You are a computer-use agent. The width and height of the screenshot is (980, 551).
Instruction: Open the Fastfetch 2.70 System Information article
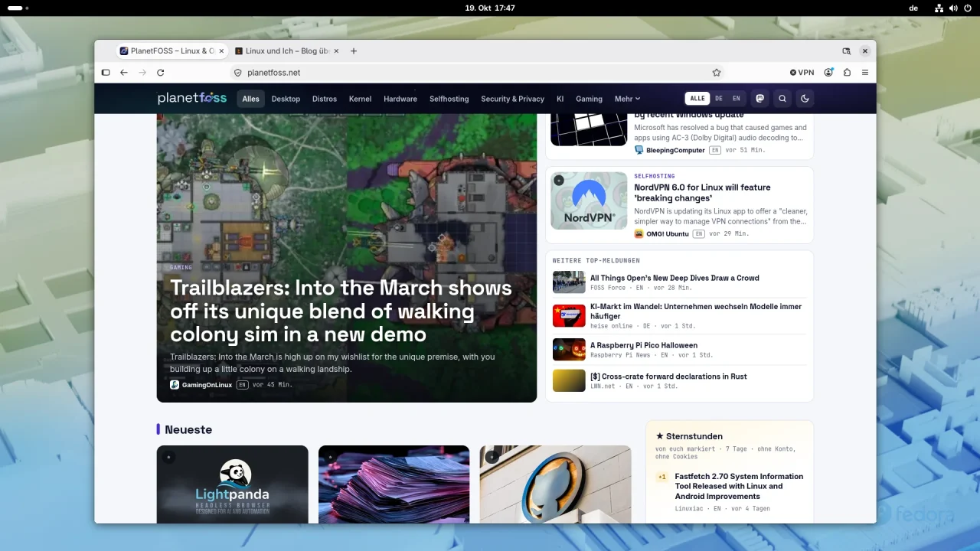coord(739,486)
